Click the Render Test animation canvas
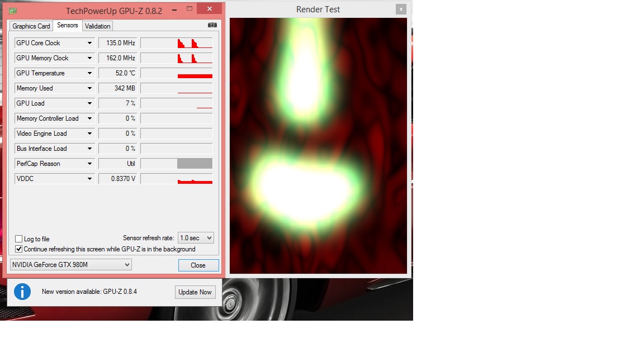Image resolution: width=644 pixels, height=362 pixels. point(318,146)
